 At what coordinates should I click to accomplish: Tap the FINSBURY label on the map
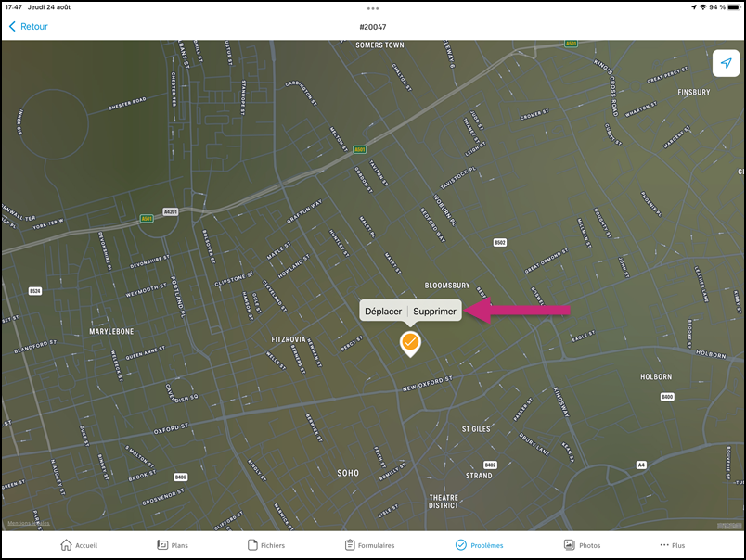[694, 92]
